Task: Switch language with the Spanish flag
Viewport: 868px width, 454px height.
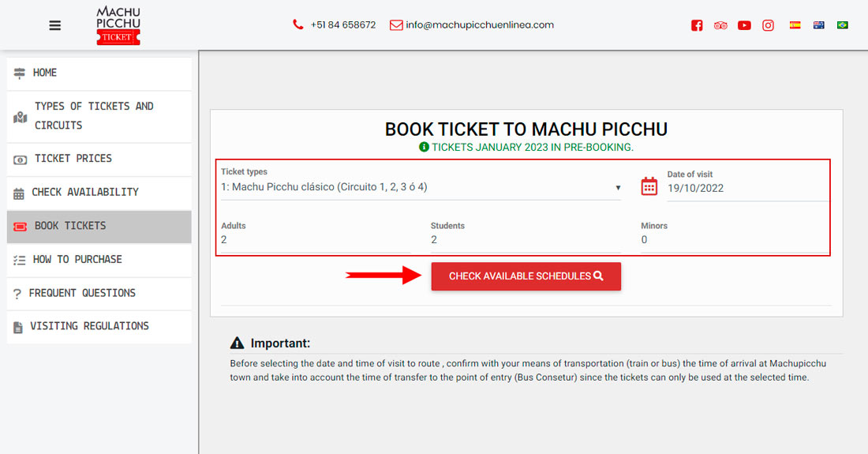Action: click(x=795, y=25)
